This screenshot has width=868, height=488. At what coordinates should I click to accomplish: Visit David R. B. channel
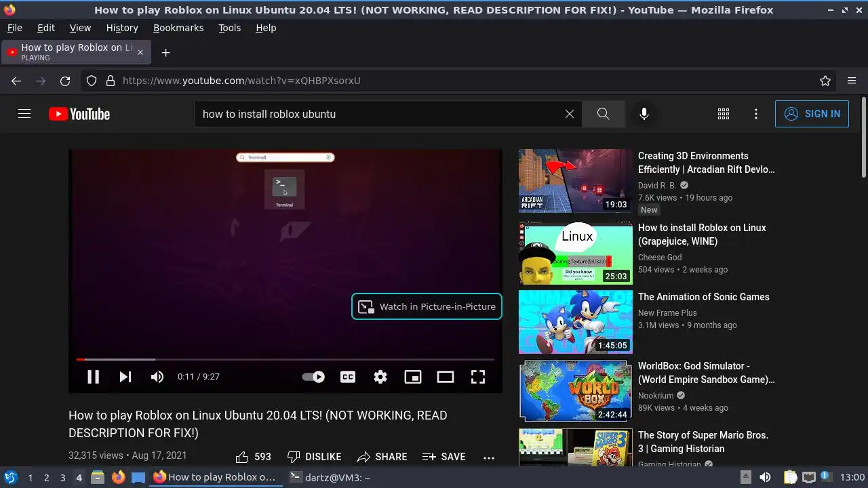(x=657, y=186)
